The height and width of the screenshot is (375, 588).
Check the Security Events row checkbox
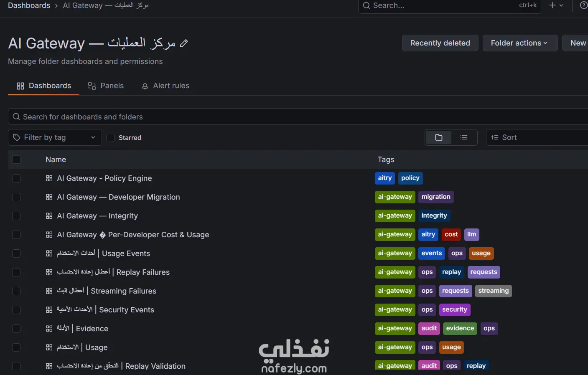pos(16,310)
